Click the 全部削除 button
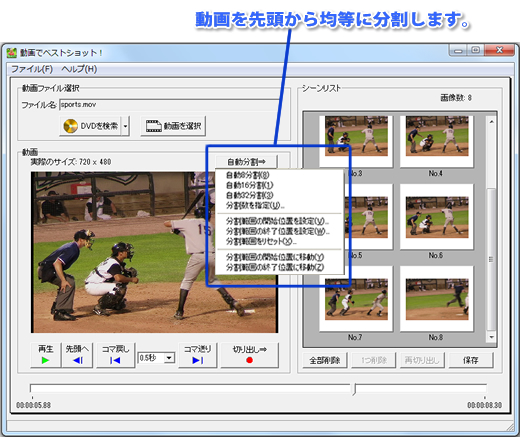 pos(325,360)
